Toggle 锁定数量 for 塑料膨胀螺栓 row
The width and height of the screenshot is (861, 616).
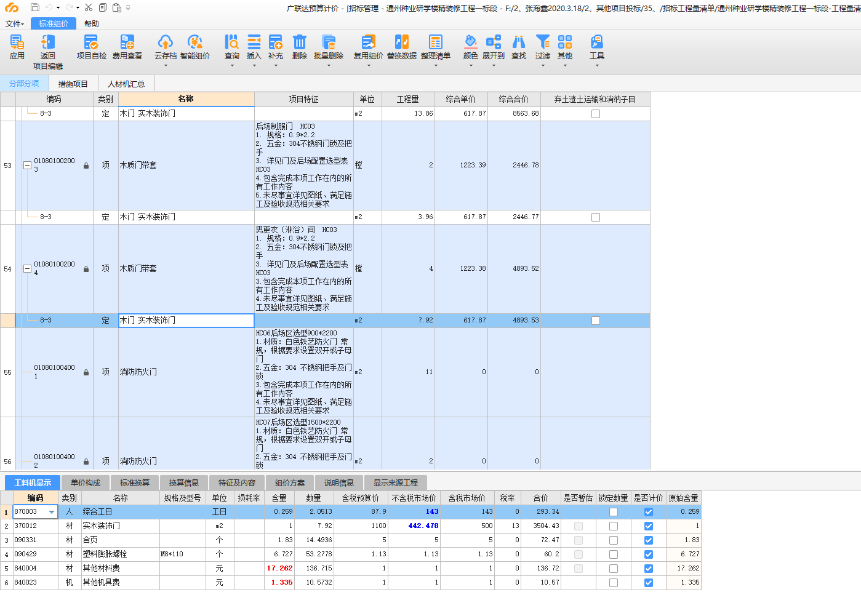(614, 554)
